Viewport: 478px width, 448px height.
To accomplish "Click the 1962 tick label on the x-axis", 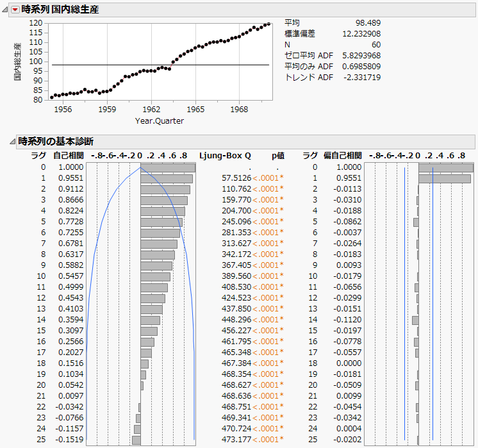I will coord(151,110).
